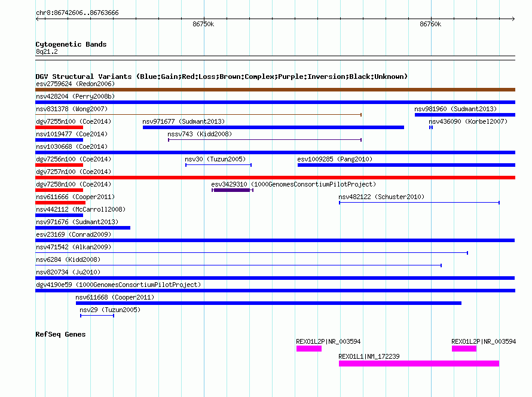Open esv23169 (Conrad2009) label

[x=74, y=234]
